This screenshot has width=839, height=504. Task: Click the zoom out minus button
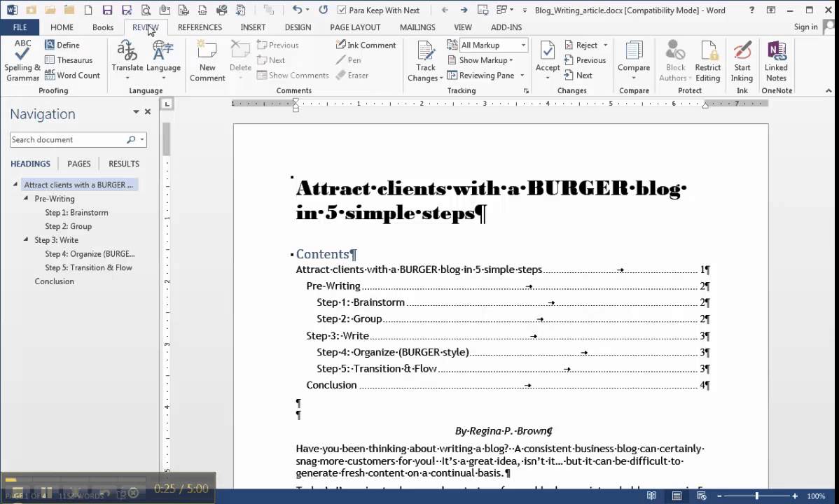pyautogui.click(x=719, y=496)
